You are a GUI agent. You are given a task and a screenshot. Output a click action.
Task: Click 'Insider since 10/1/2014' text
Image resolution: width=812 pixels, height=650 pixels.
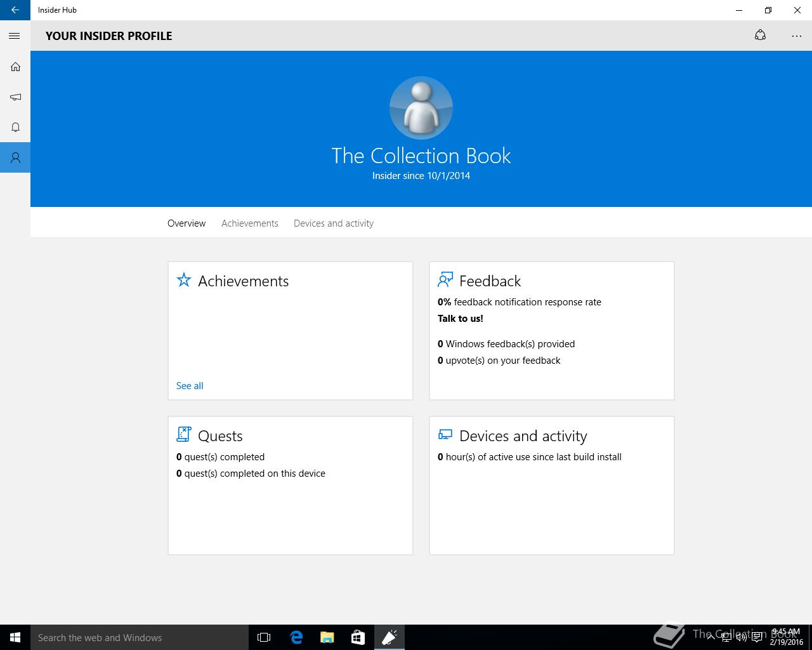421,176
